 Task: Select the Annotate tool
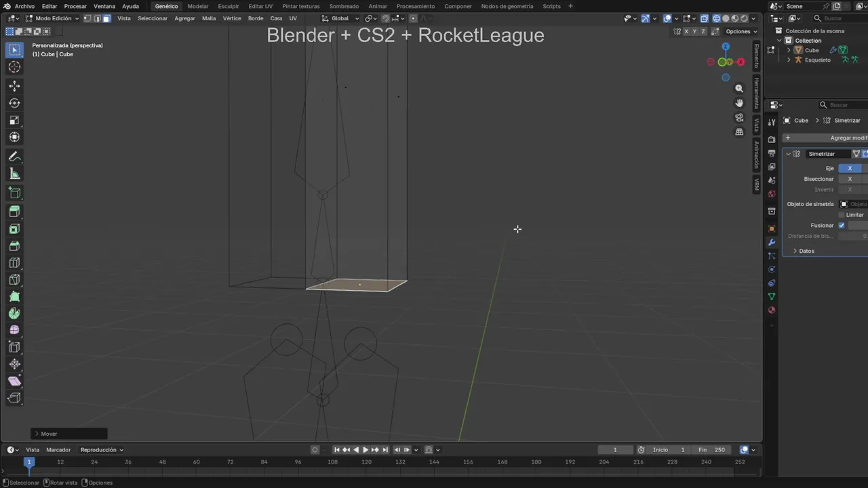tap(14, 157)
